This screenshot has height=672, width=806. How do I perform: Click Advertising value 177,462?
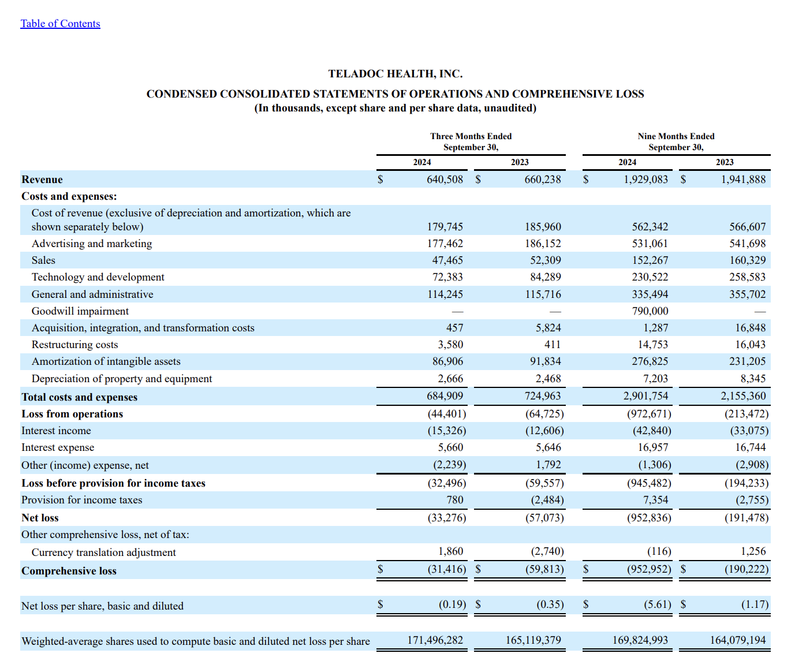click(x=445, y=244)
